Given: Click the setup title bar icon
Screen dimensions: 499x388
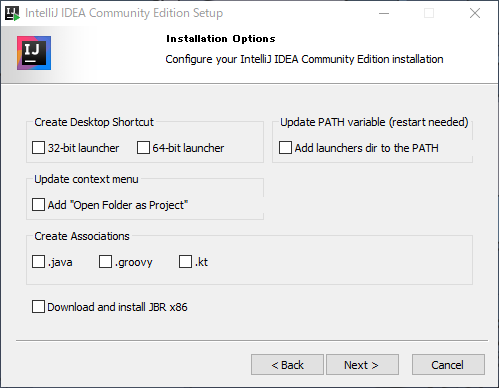Looking at the screenshot, I should 13,13.
